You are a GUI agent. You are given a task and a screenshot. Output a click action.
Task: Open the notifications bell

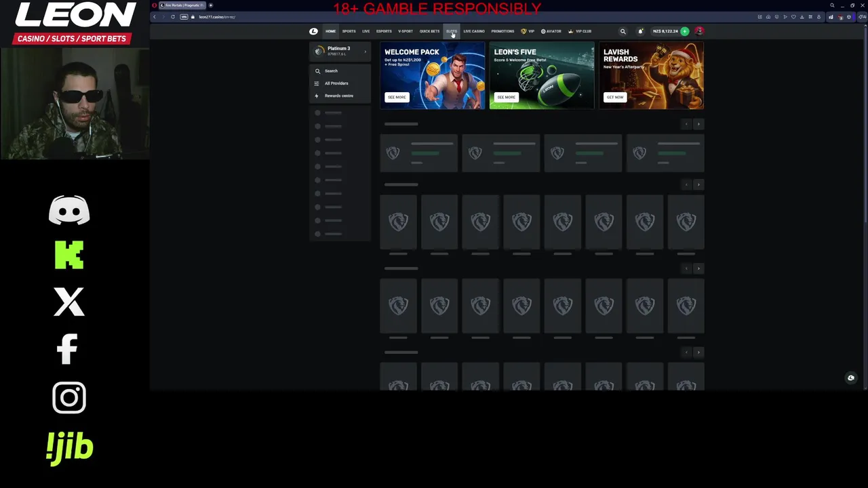coord(640,31)
